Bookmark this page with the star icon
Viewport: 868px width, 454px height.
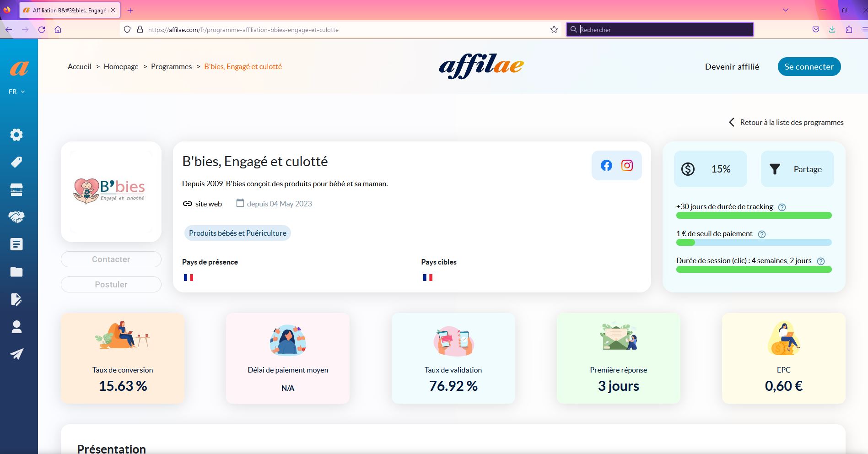(x=554, y=30)
